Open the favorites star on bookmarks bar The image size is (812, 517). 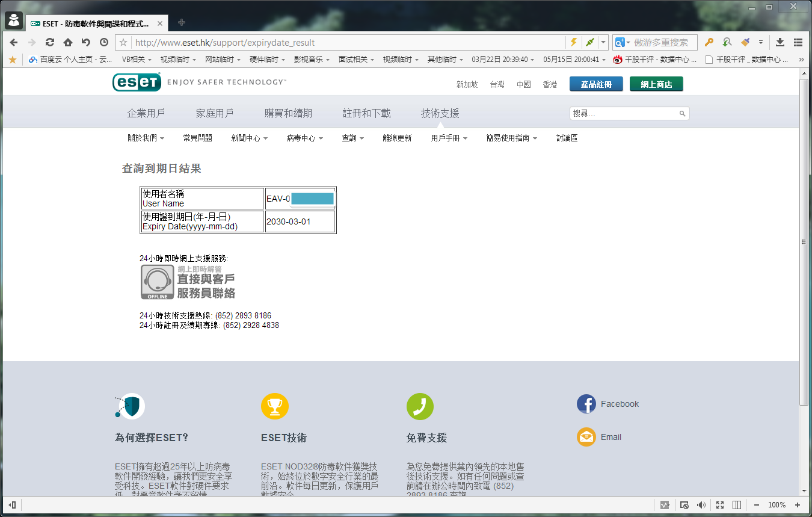point(13,60)
